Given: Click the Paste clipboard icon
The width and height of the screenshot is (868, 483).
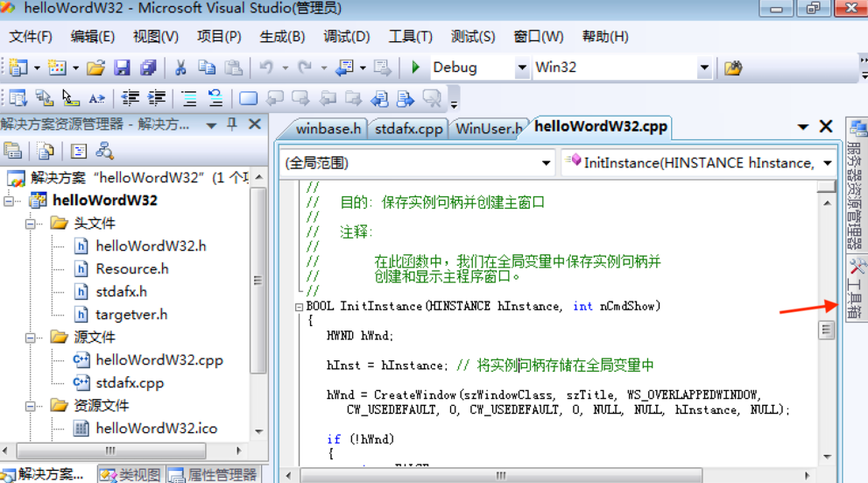Looking at the screenshot, I should (233, 67).
